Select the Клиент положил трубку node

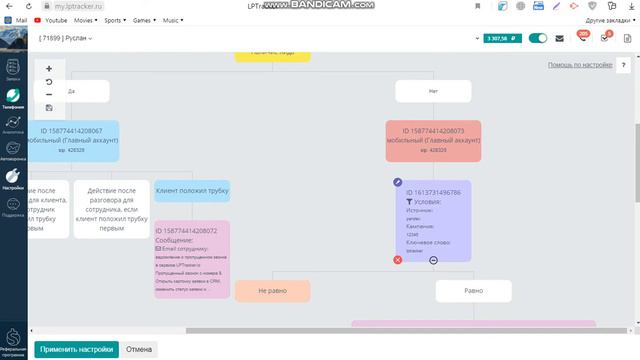pos(192,191)
